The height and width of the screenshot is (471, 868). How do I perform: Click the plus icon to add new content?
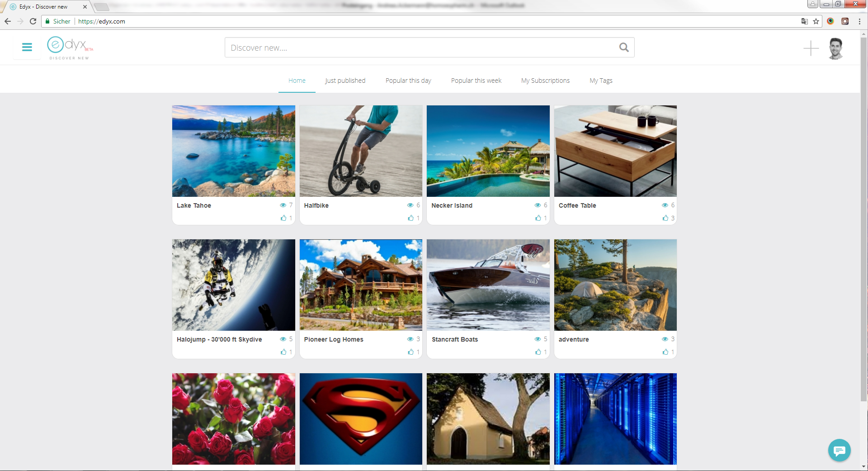[811, 48]
